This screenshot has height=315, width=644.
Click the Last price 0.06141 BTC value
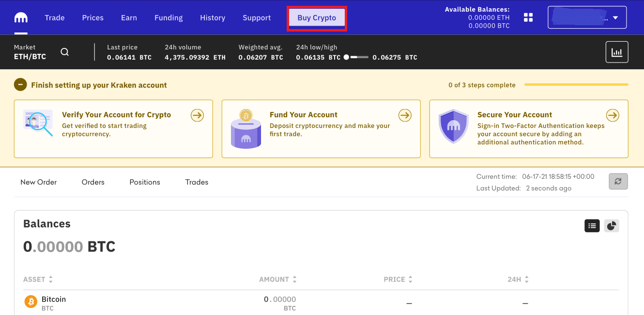(x=129, y=57)
